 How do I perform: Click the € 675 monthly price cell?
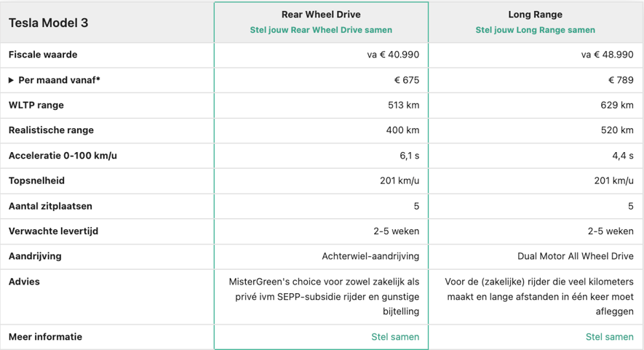[x=407, y=80]
